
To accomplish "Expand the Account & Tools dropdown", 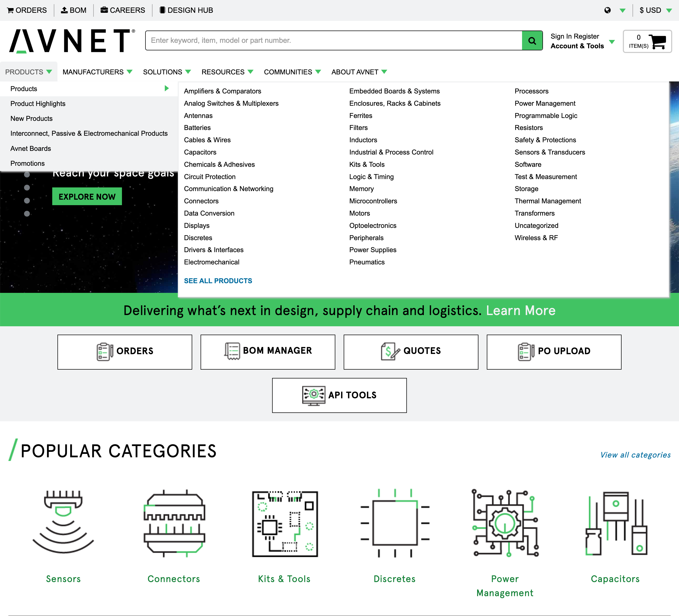I will (612, 42).
